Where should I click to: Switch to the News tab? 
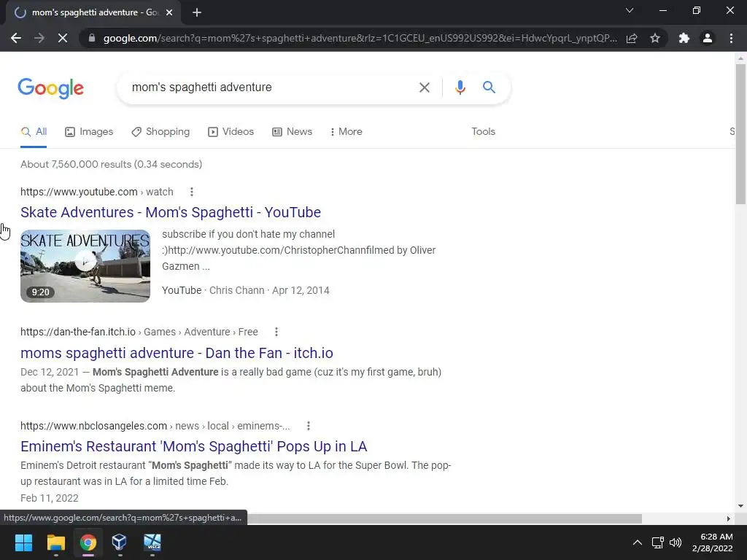[x=292, y=132]
